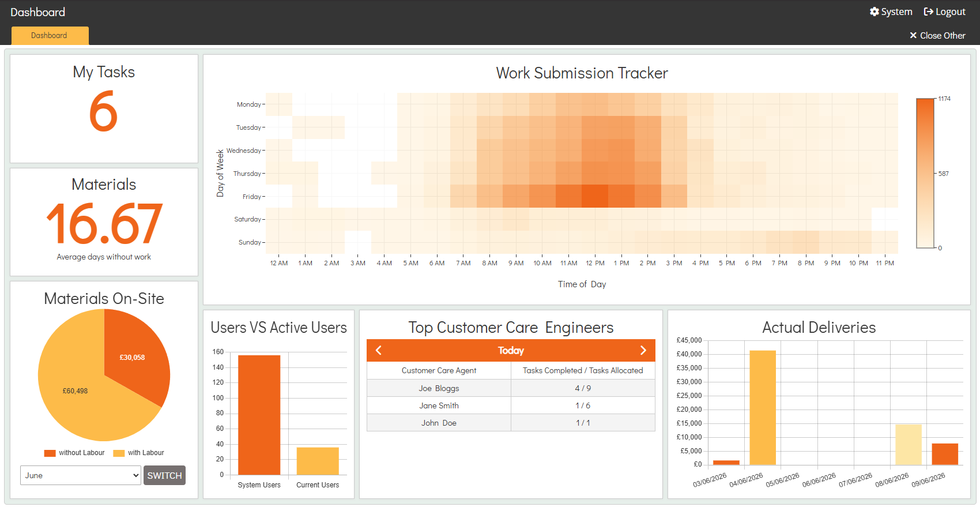Toggle the 'without Labour' legend swatch
This screenshot has height=507, width=980.
(50, 453)
